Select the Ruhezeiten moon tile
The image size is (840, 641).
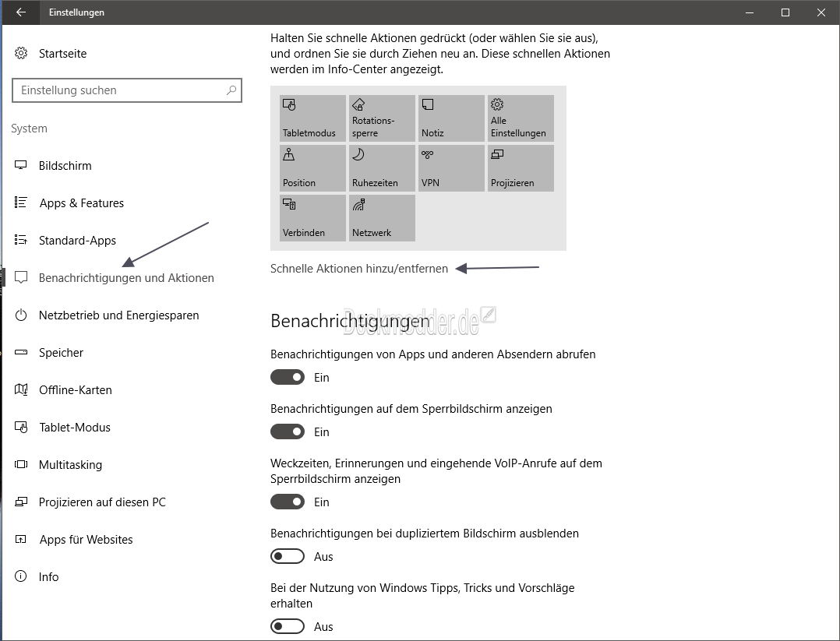[x=382, y=167]
